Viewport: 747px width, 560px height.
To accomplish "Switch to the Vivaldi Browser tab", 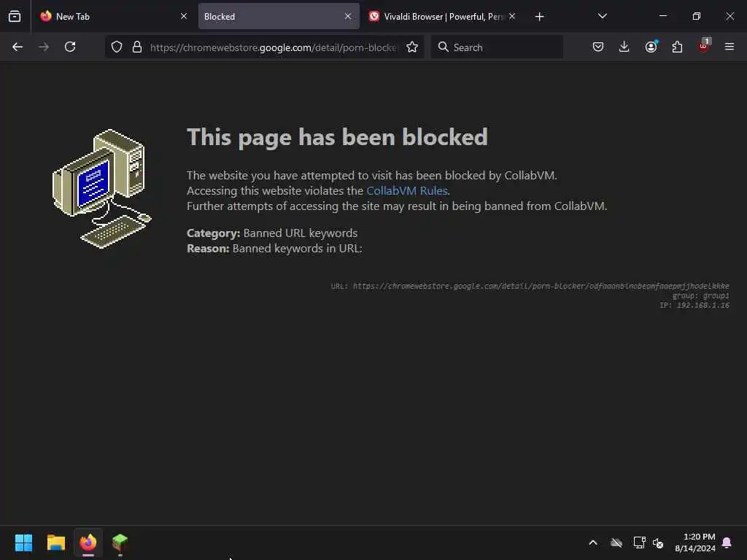I will pos(441,16).
